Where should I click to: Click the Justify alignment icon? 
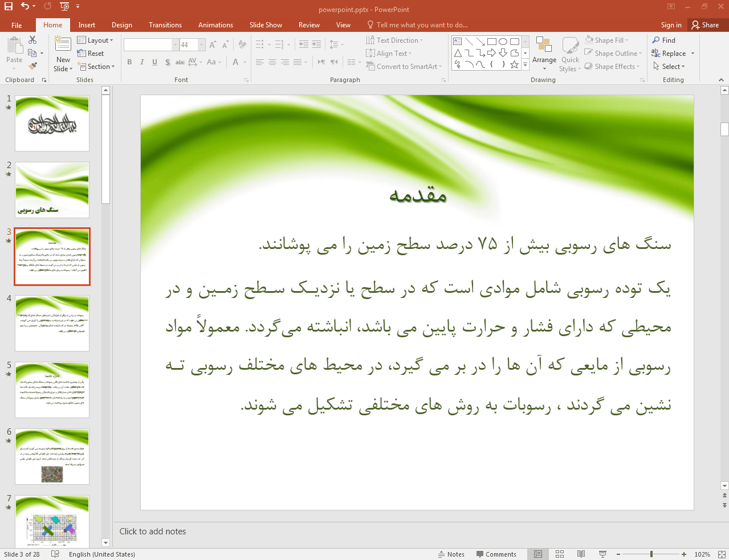pos(297,62)
